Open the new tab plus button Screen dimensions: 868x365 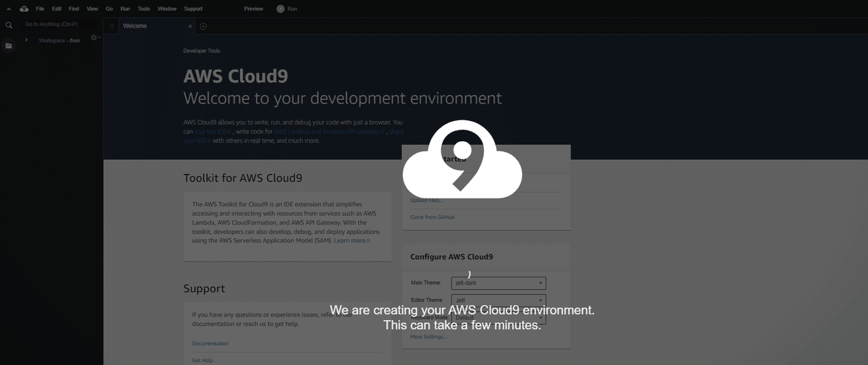coord(203,26)
